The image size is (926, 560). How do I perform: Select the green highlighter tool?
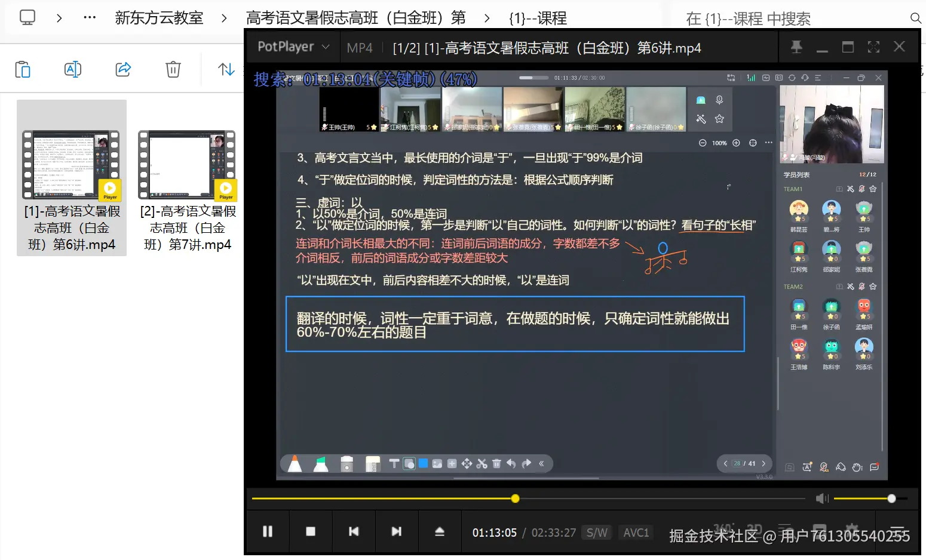pyautogui.click(x=321, y=464)
